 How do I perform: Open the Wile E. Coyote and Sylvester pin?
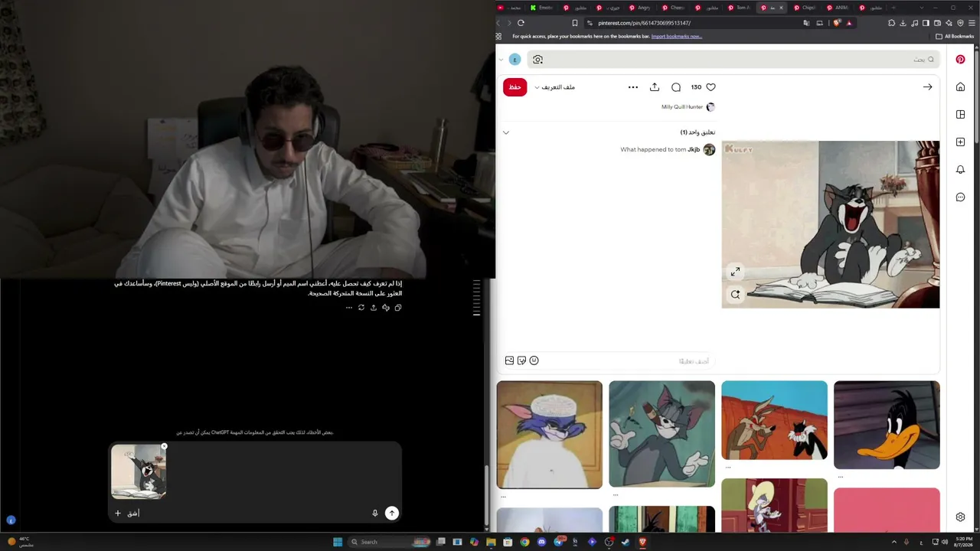coord(774,420)
